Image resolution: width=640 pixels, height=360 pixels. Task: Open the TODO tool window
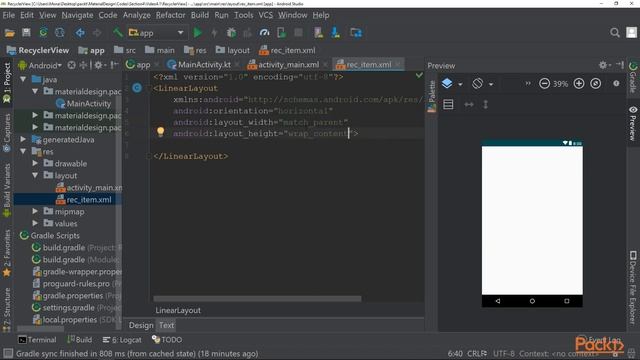pyautogui.click(x=167, y=340)
